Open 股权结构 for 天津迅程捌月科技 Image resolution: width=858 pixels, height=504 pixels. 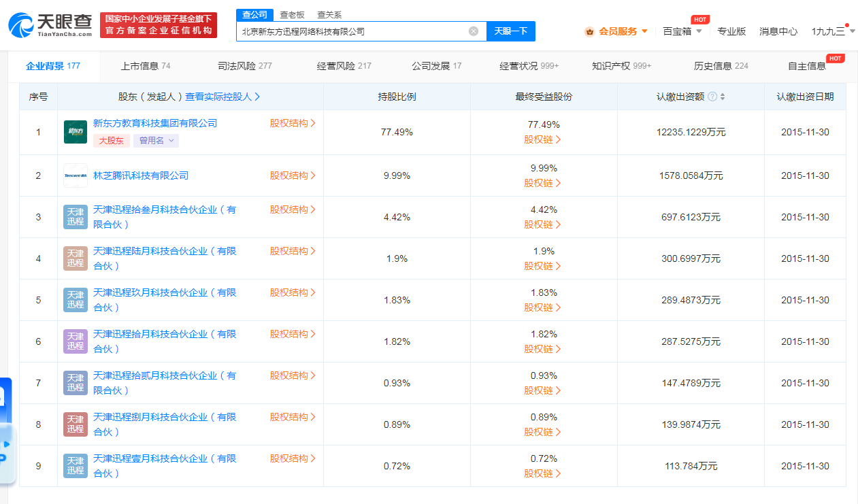293,417
